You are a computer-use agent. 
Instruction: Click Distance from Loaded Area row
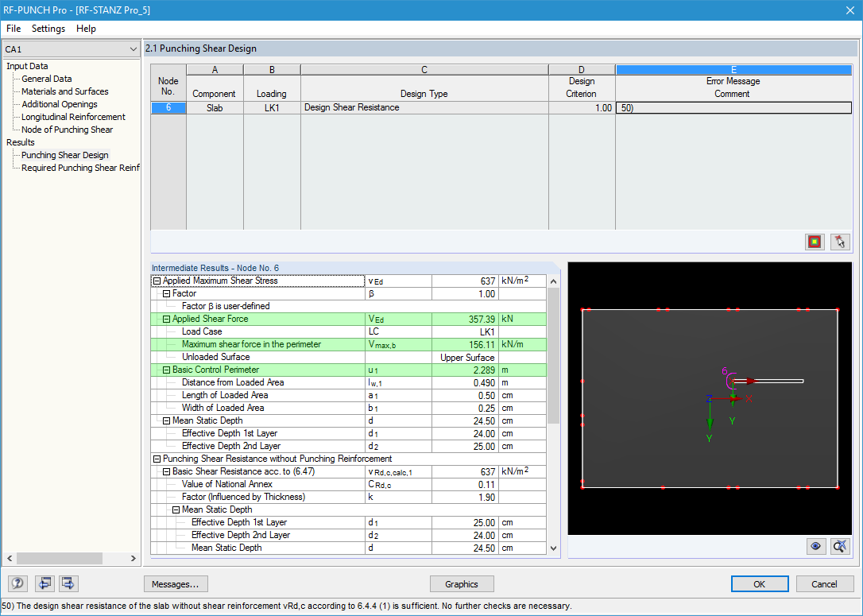coord(348,382)
